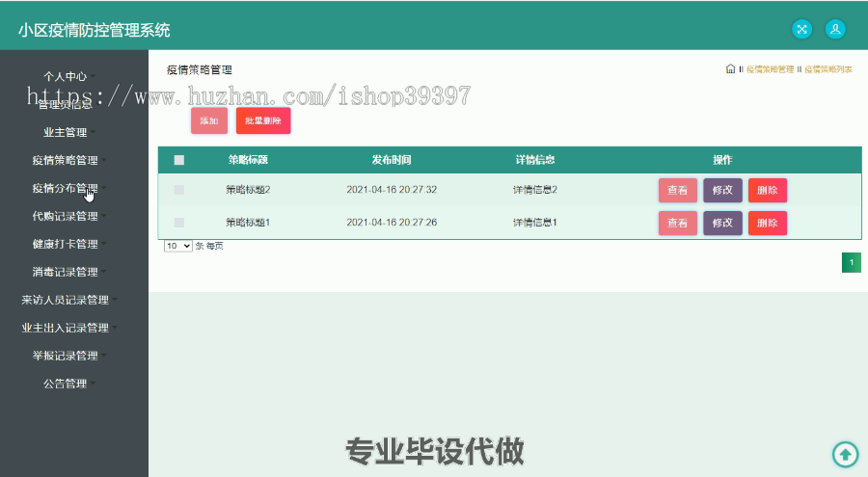The image size is (868, 477).
Task: Click the 批量删除 button
Action: coord(263,120)
